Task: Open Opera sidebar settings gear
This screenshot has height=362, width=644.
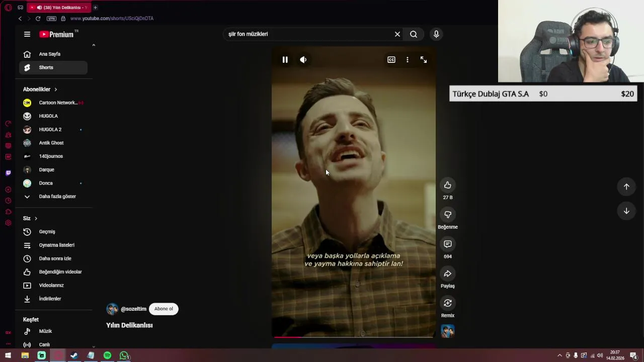Action: [8, 223]
